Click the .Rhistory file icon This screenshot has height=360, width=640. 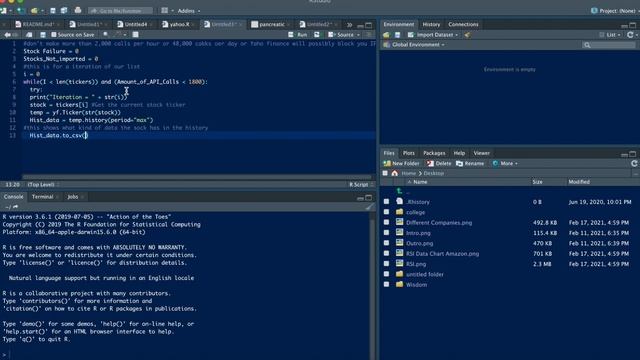[399, 201]
